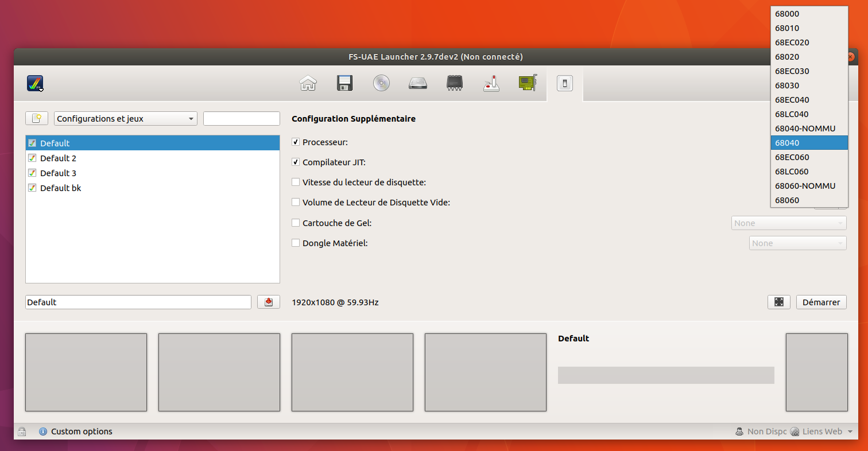Image resolution: width=868 pixels, height=451 pixels.
Task: Open Liens Web globe icon
Action: (795, 431)
